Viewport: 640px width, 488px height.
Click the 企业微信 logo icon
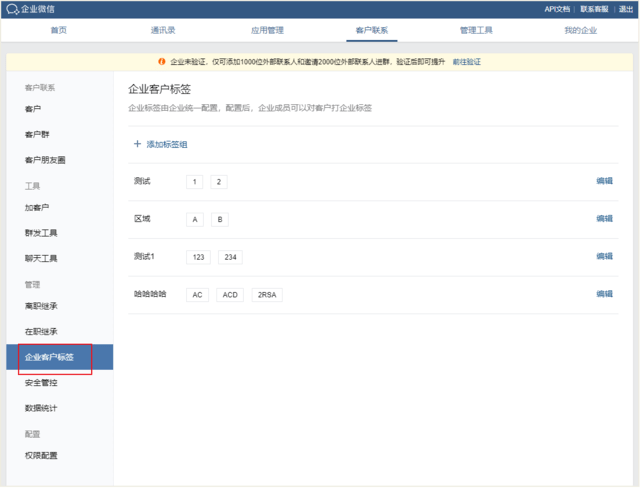12,9
